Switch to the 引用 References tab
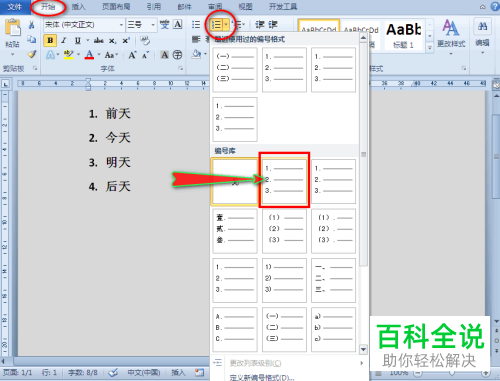This screenshot has width=500, height=381. 154,7
